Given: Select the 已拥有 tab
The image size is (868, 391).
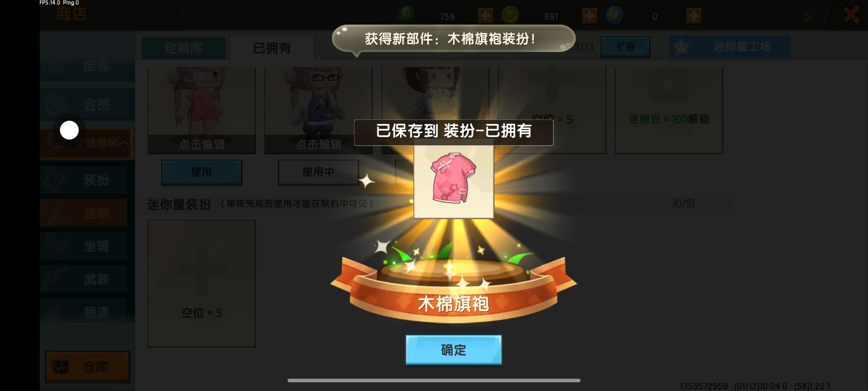Looking at the screenshot, I should pos(272,48).
